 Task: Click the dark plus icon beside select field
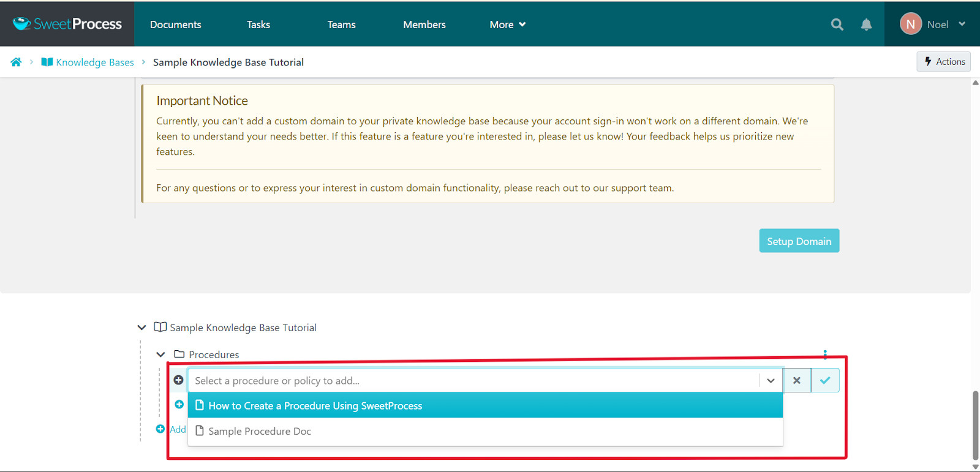point(178,380)
